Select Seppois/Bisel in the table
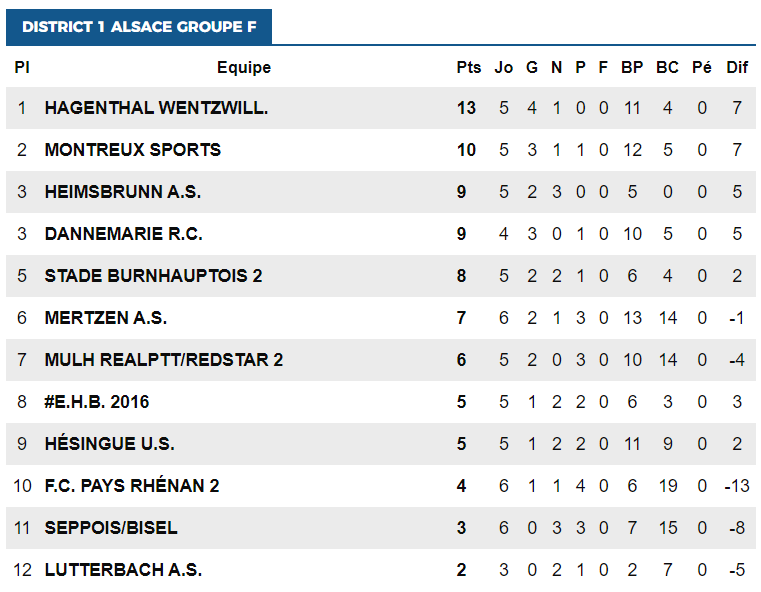 pyautogui.click(x=111, y=528)
